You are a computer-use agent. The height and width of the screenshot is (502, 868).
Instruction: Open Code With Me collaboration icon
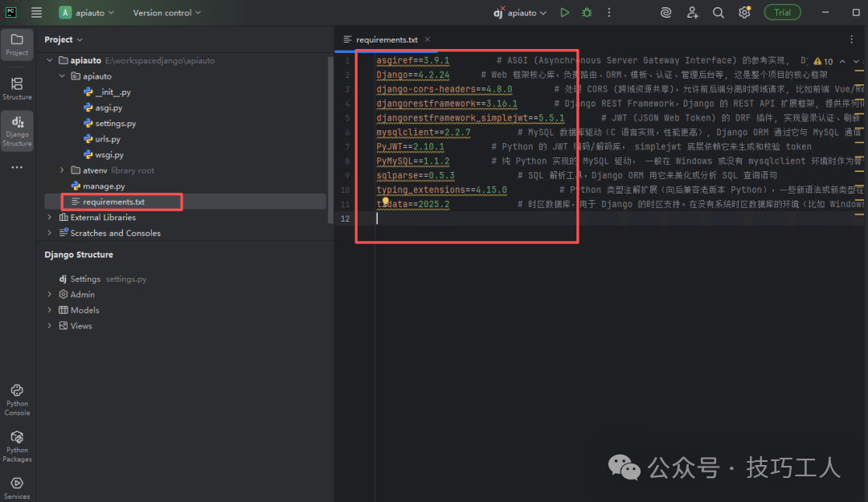tap(692, 12)
